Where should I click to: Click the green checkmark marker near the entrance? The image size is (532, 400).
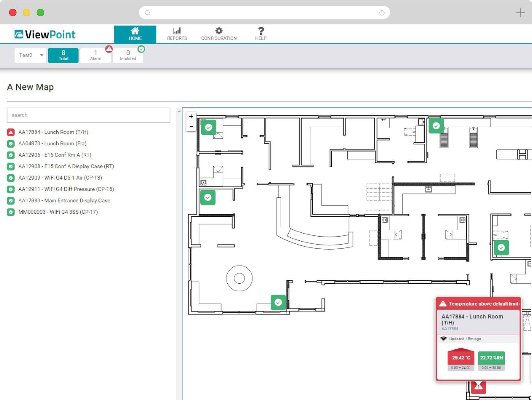point(278,302)
